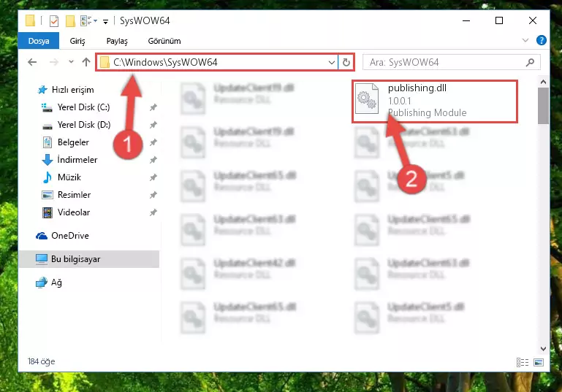Open İndirmeler in the sidebar
562x392 pixels.
coord(77,160)
